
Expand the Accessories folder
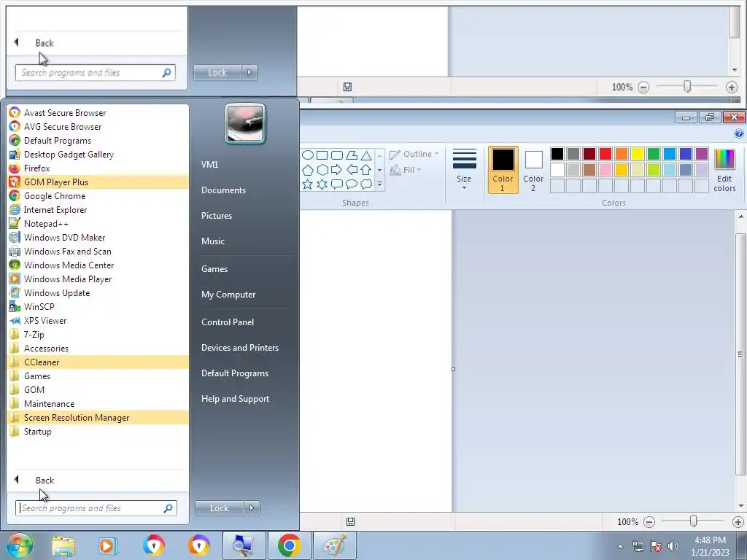click(x=98, y=348)
